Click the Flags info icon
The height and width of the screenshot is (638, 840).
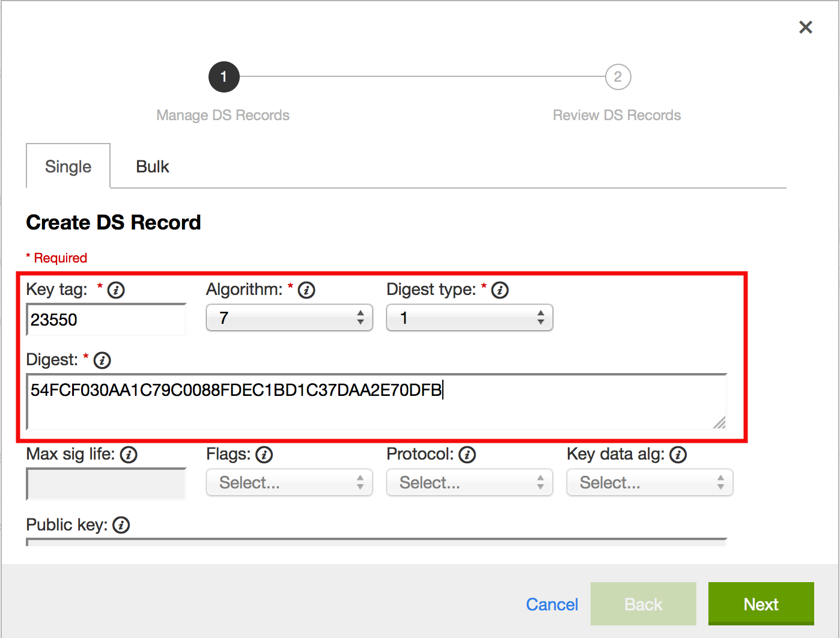pos(264,455)
